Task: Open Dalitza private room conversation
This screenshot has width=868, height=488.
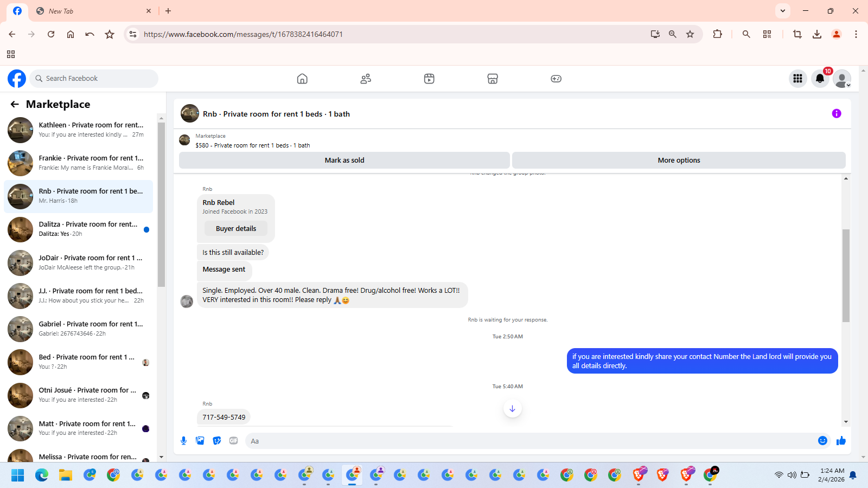Action: pyautogui.click(x=79, y=229)
